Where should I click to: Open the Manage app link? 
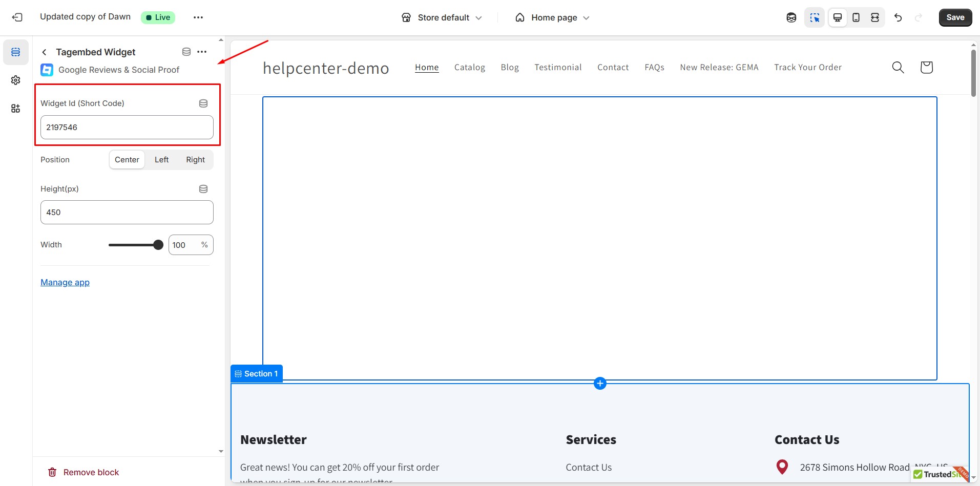pyautogui.click(x=65, y=282)
